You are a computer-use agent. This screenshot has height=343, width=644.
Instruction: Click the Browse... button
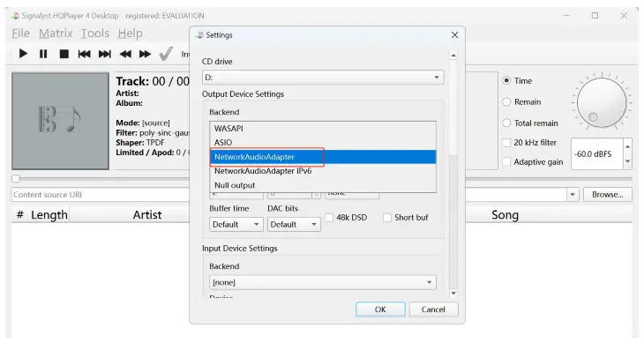[608, 195]
